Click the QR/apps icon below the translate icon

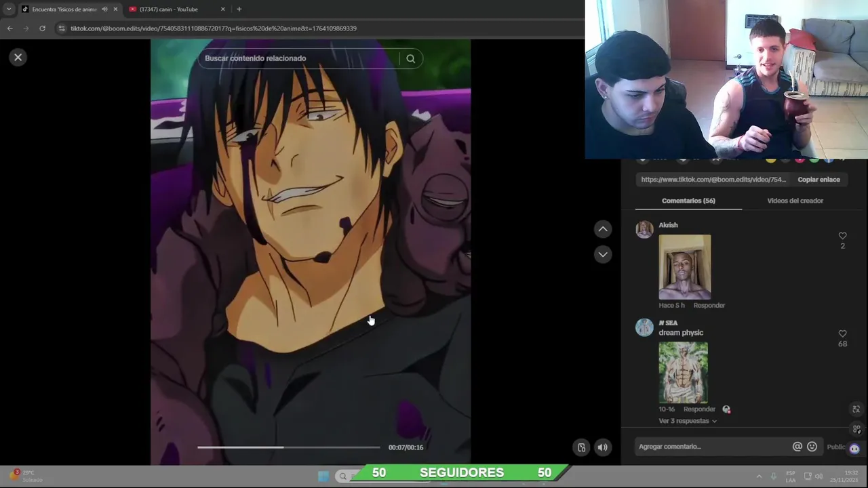pos(856,430)
